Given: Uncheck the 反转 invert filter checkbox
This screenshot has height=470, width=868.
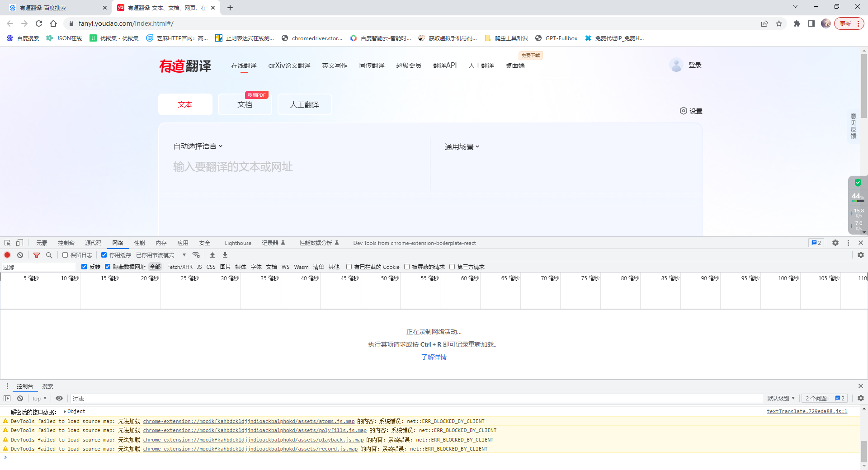Looking at the screenshot, I should (84, 267).
